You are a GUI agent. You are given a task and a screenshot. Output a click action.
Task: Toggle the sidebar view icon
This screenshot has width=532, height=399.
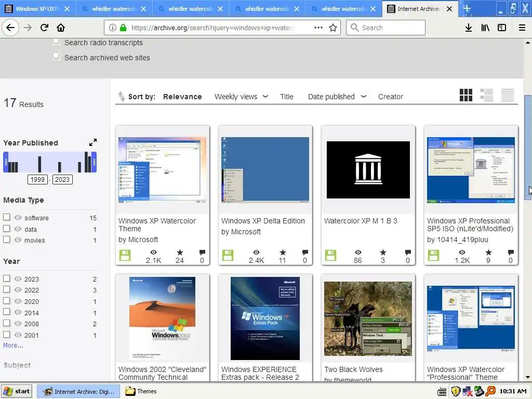pos(502,28)
